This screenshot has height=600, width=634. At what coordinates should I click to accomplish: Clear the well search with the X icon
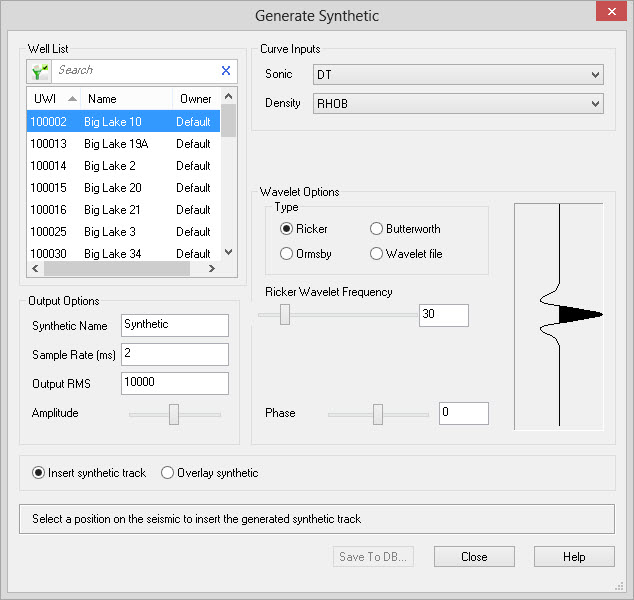[225, 71]
